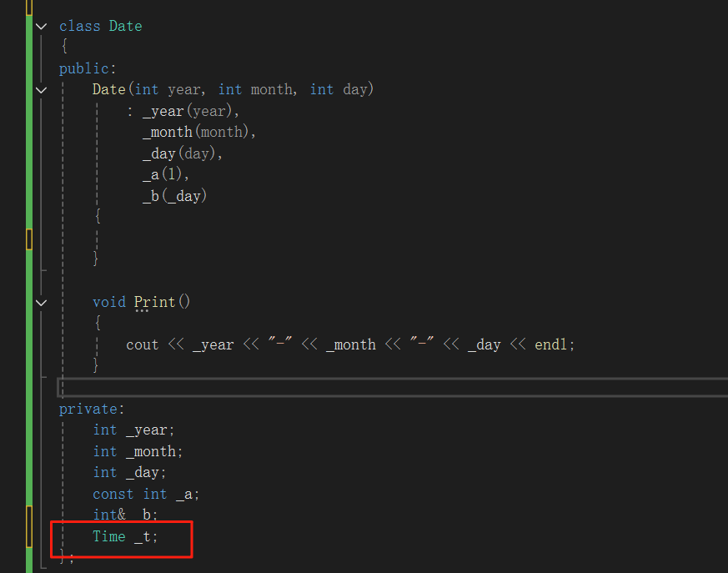Click the 'int _year;' member declaration

[x=133, y=430]
